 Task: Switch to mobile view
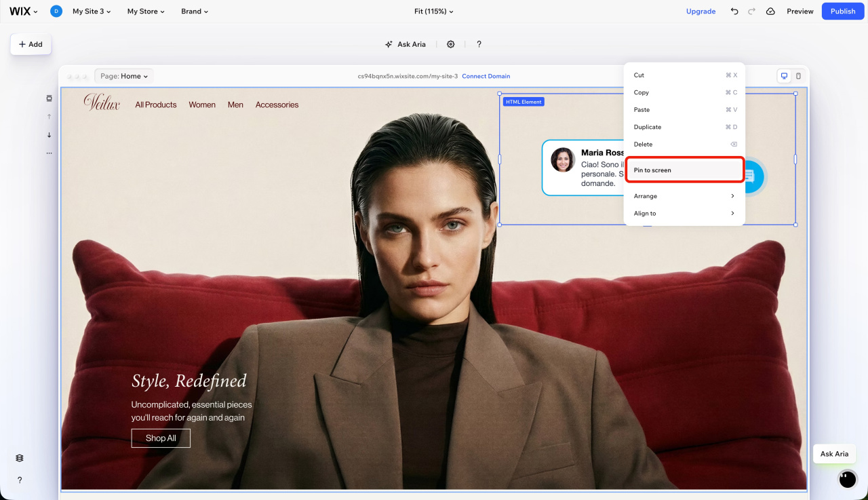[798, 76]
